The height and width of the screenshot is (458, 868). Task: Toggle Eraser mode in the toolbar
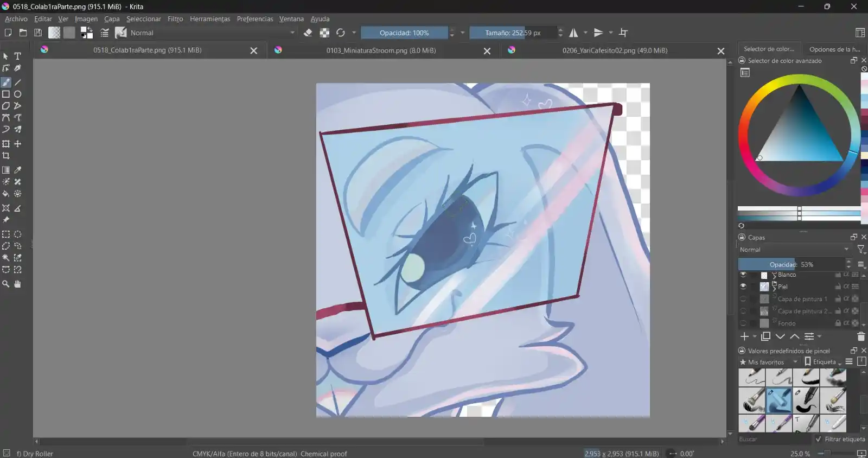point(308,33)
